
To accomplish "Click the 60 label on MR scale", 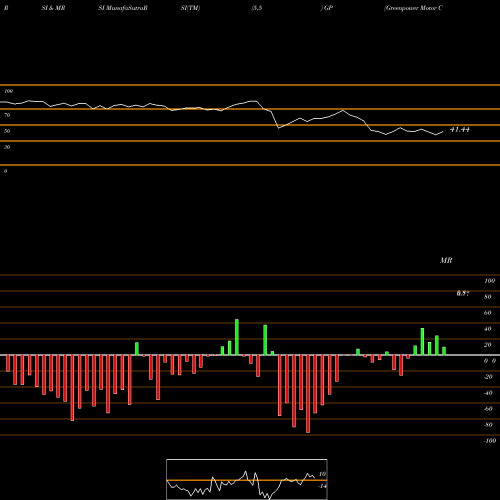I will pos(488,313).
